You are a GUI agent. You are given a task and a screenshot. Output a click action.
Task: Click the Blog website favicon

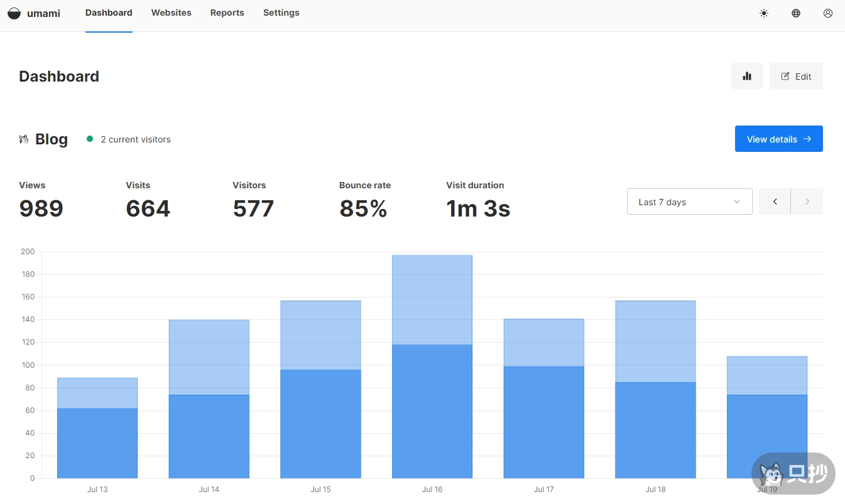(24, 139)
